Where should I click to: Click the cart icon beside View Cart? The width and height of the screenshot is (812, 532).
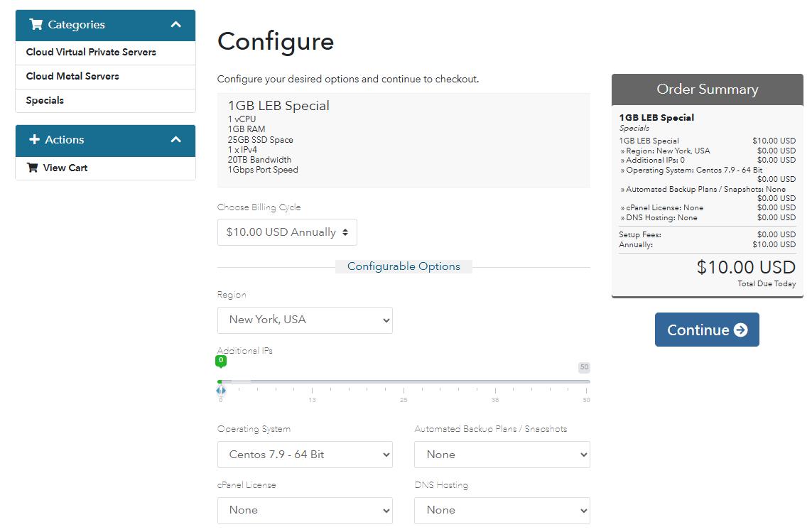32,168
